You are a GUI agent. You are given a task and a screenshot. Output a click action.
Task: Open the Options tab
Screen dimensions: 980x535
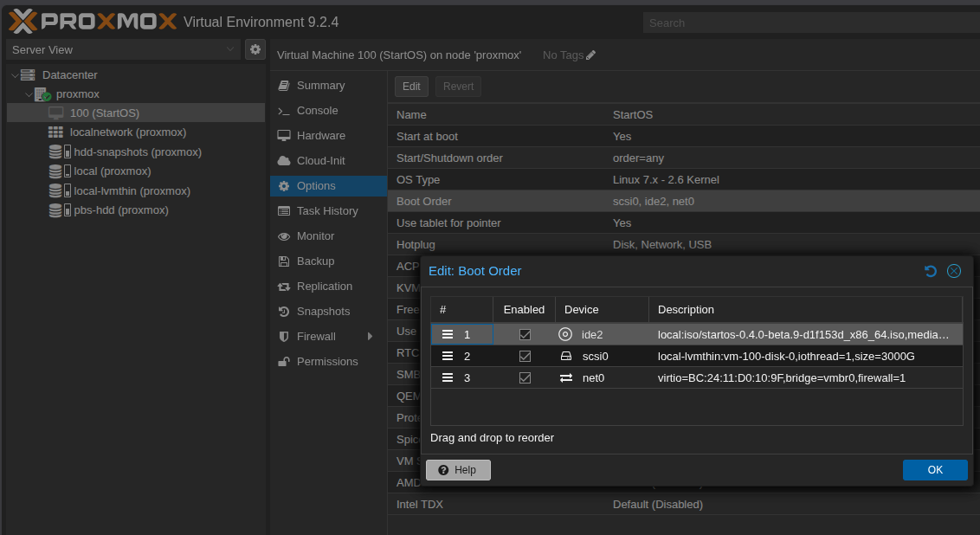pyautogui.click(x=329, y=185)
